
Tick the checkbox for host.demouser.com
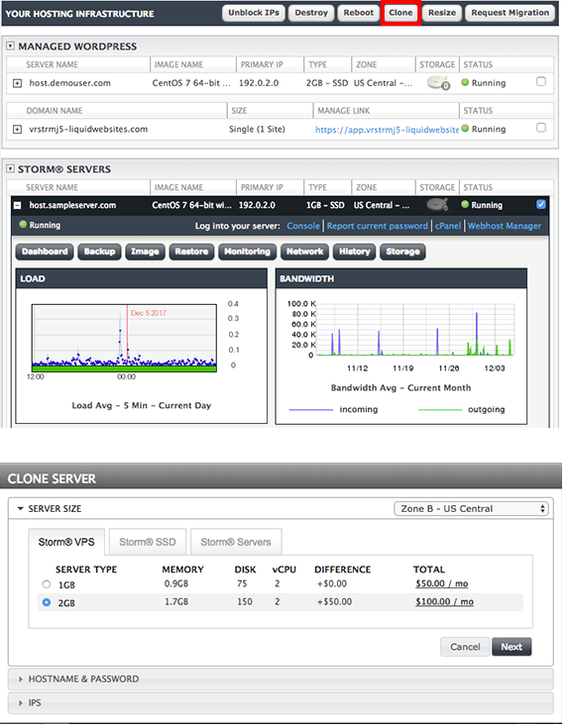(x=540, y=81)
